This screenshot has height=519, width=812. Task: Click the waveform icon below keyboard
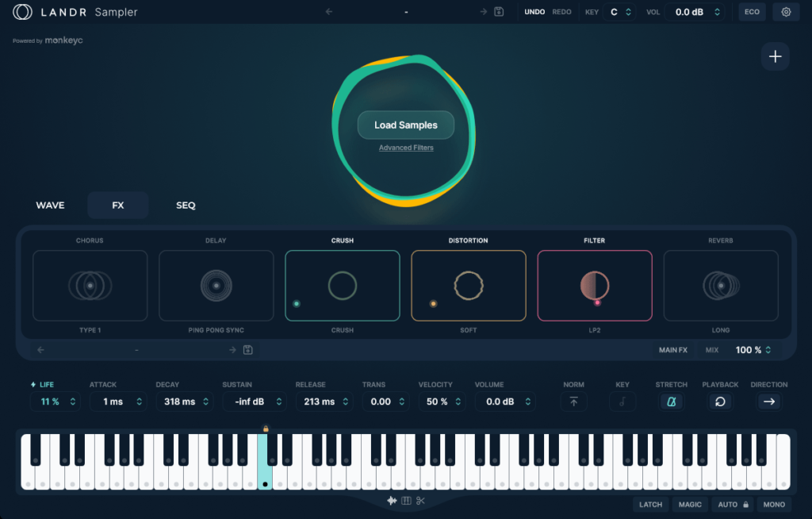coord(392,500)
